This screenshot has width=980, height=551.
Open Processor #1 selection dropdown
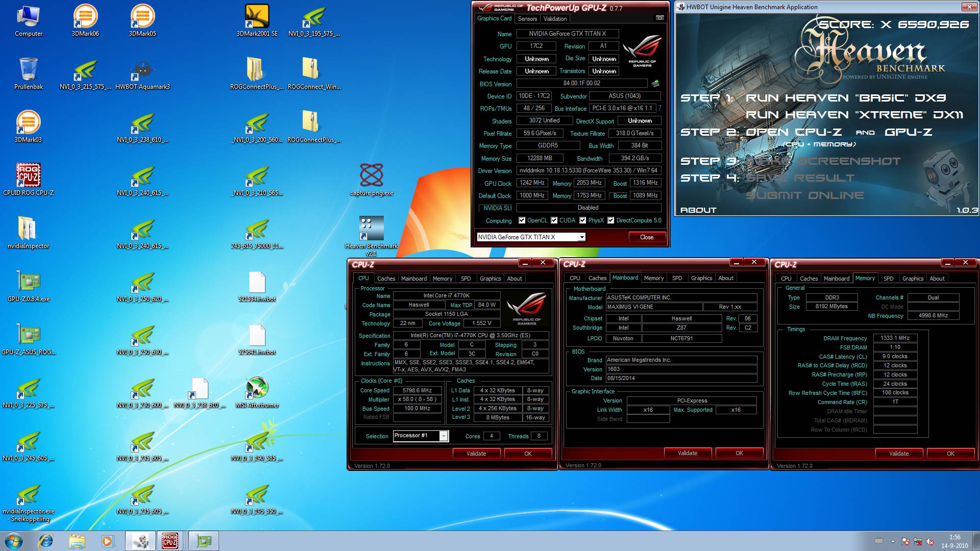point(444,436)
